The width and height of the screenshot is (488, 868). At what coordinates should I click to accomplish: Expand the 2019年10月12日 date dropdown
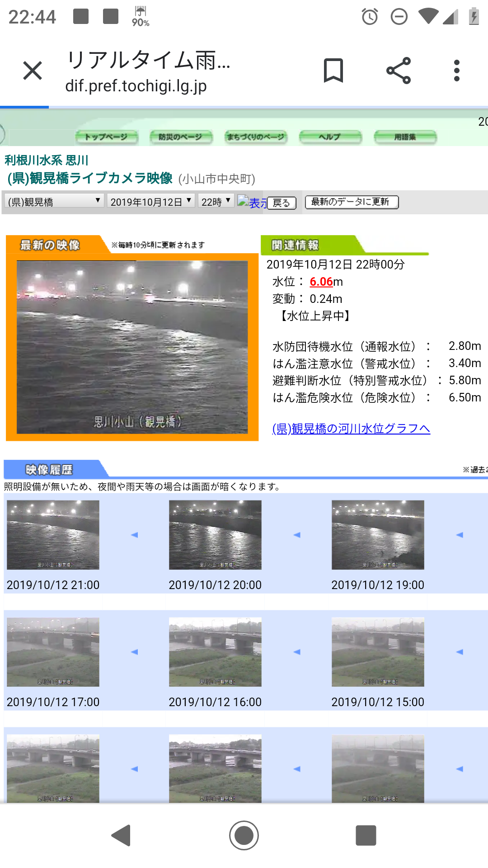(151, 202)
